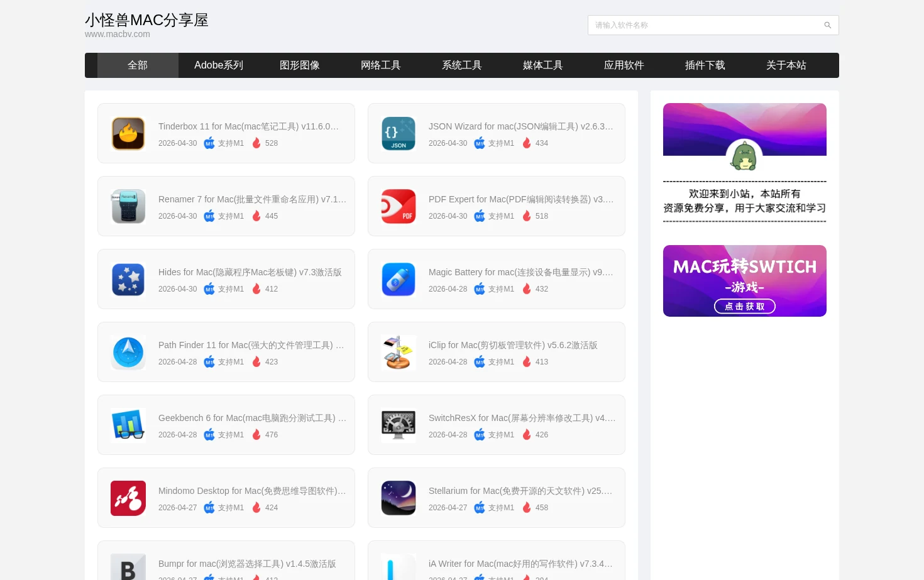Click the M1 badge on PDF Expert row
This screenshot has width=924, height=580.
pos(480,216)
